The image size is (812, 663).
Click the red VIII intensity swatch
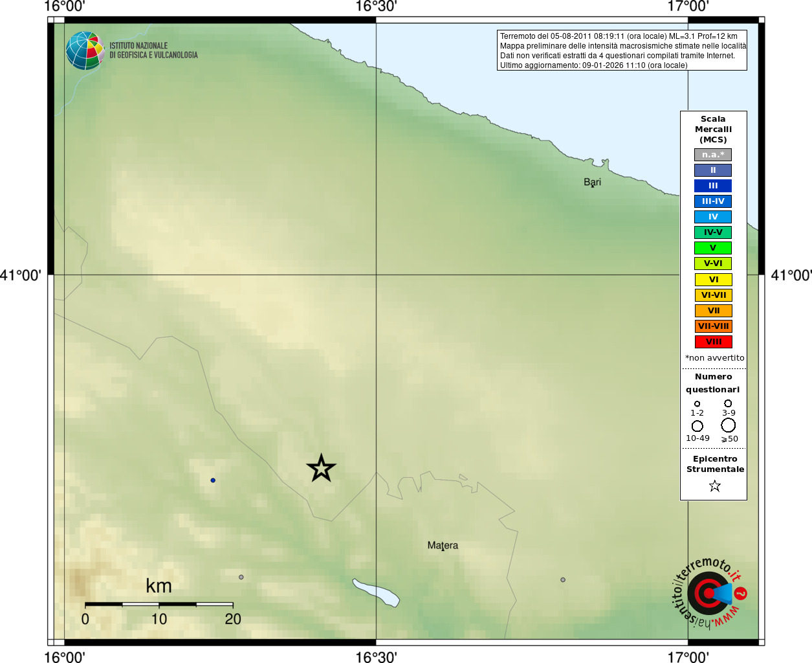point(714,342)
